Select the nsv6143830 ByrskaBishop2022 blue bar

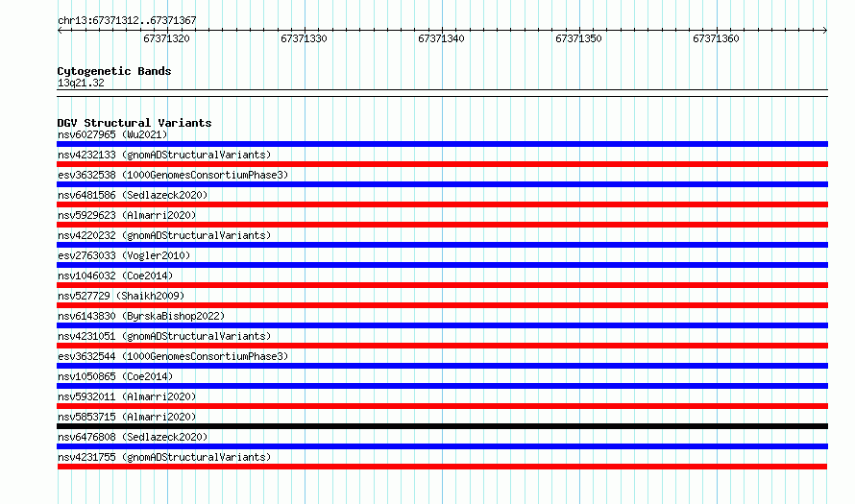tap(442, 325)
